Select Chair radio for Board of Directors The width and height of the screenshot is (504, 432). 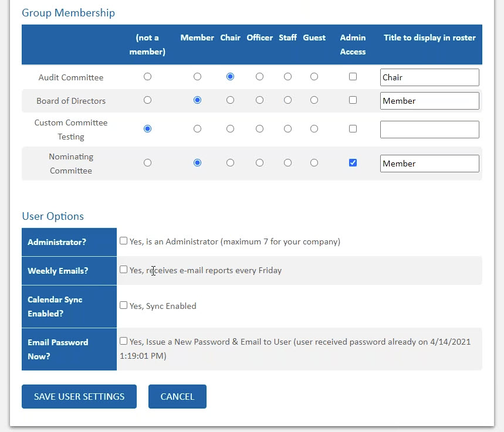pos(230,100)
